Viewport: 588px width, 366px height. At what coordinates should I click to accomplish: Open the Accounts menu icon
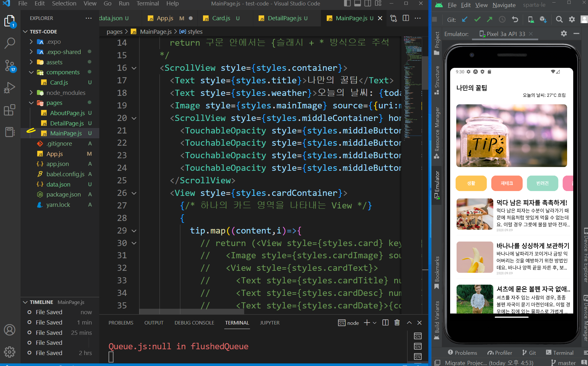[10, 330]
